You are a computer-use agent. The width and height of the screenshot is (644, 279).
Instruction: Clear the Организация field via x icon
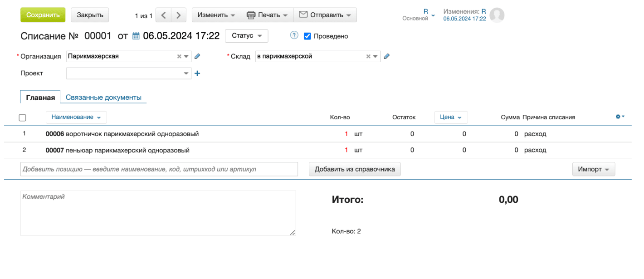pyautogui.click(x=179, y=56)
